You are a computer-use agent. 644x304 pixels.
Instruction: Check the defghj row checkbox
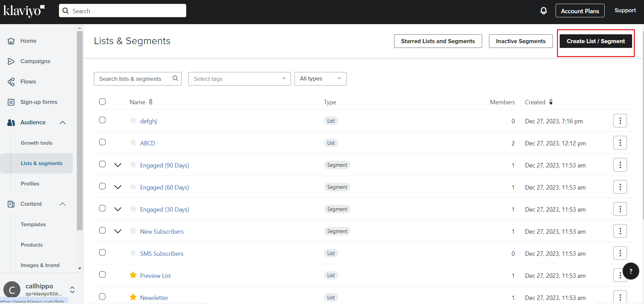tap(102, 120)
